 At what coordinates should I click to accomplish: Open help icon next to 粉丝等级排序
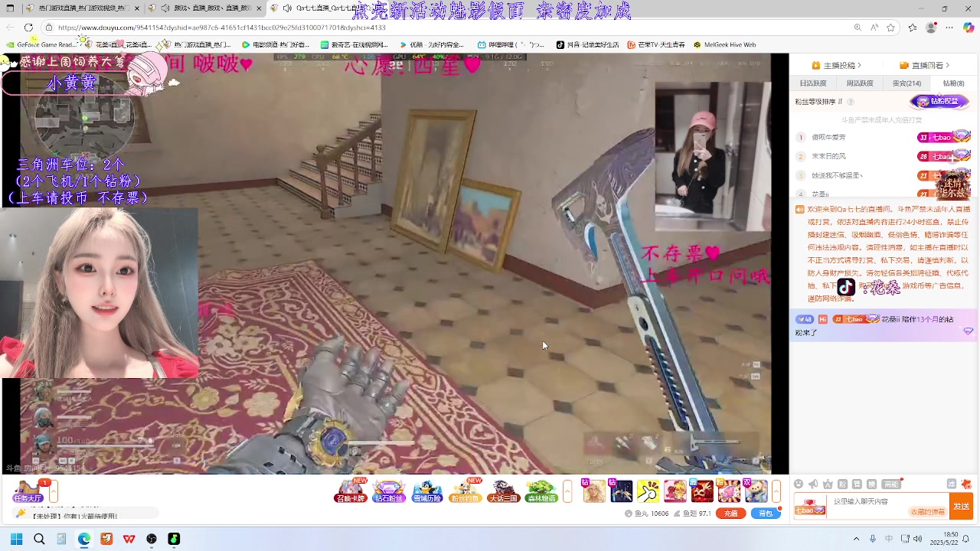tap(851, 102)
